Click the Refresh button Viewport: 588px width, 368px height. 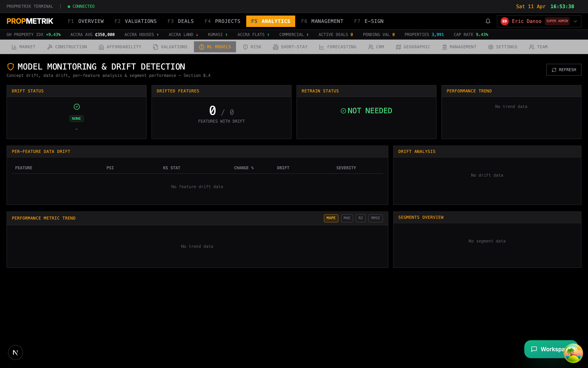(564, 70)
